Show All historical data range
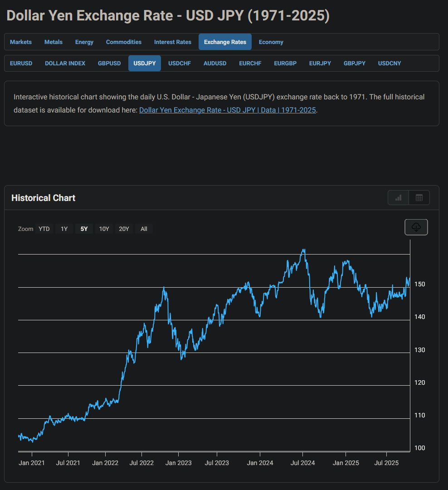 [144, 229]
